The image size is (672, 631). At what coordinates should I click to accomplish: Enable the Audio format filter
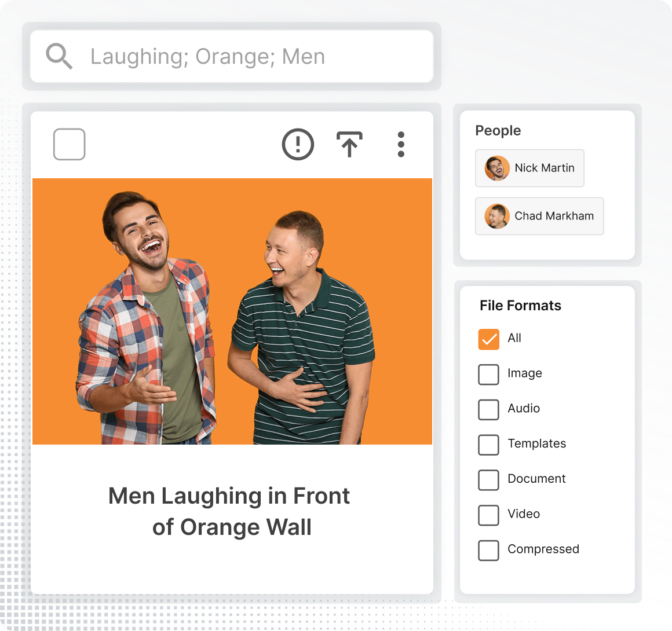tap(488, 409)
